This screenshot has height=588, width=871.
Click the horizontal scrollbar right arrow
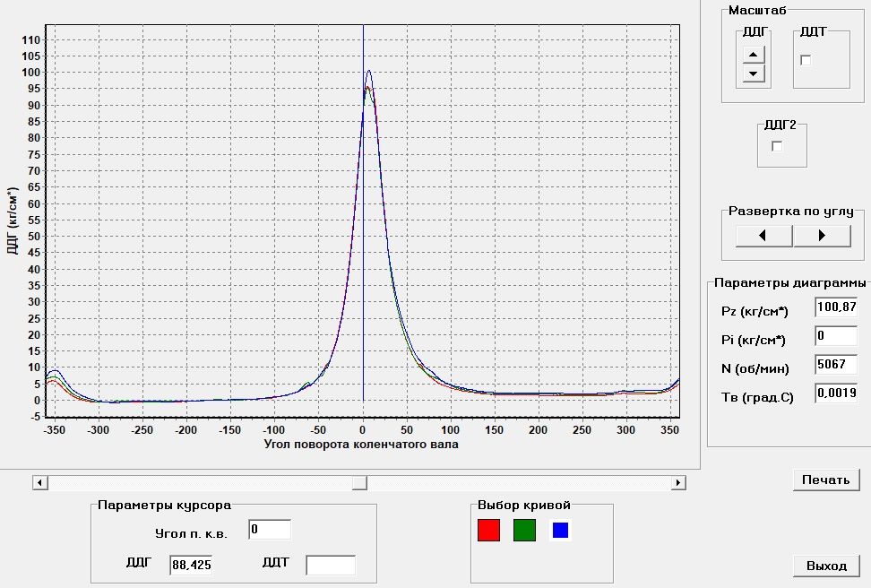(x=678, y=483)
